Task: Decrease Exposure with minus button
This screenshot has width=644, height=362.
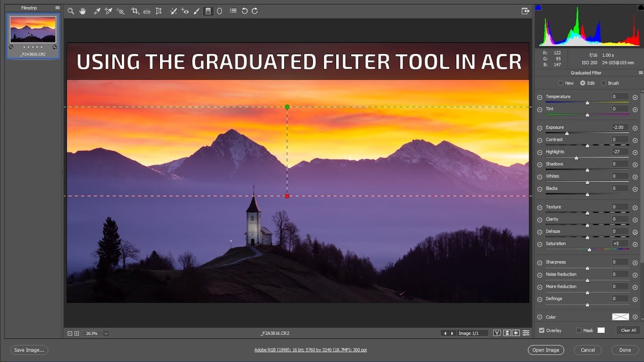Action: (x=540, y=128)
